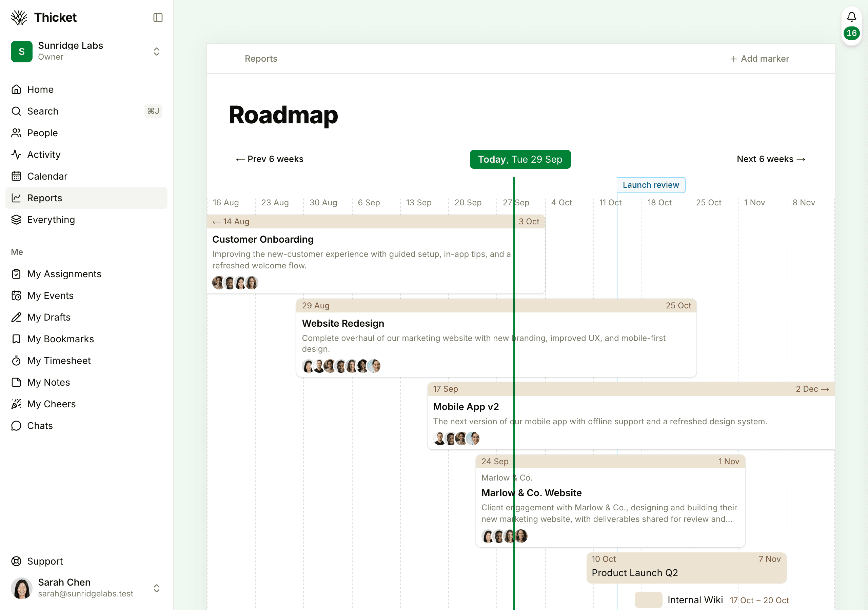Open the Product Launch Q2 bar

[686, 568]
